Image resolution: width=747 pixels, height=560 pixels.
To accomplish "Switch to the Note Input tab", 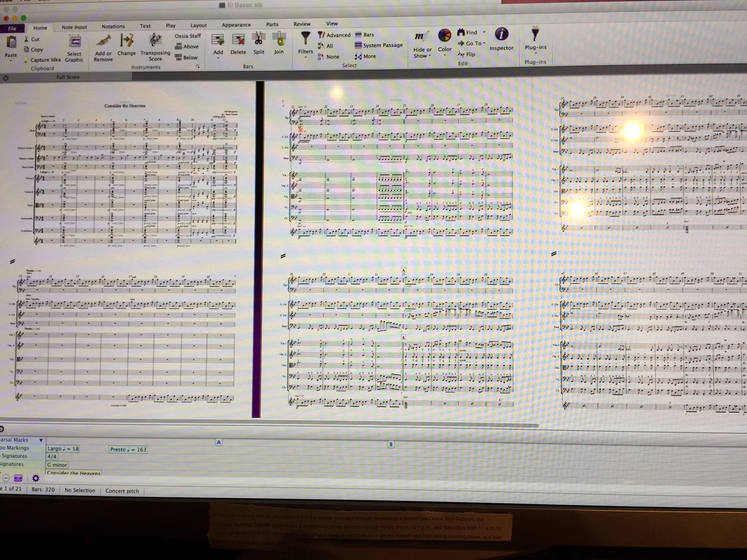I will (x=74, y=27).
